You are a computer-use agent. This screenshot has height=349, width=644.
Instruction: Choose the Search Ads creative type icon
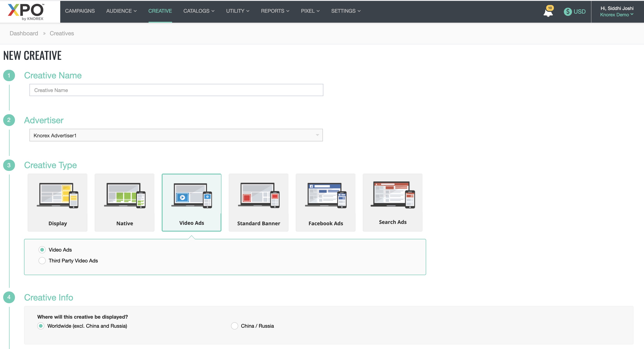392,195
